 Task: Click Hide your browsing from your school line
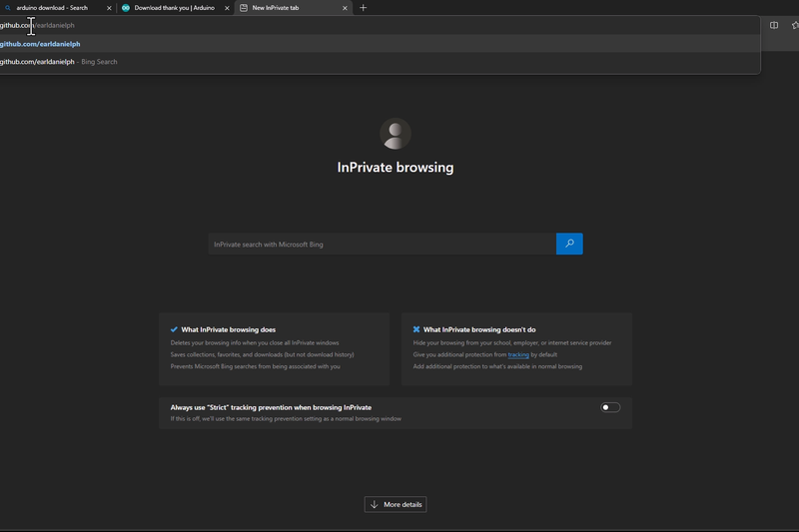pyautogui.click(x=512, y=343)
